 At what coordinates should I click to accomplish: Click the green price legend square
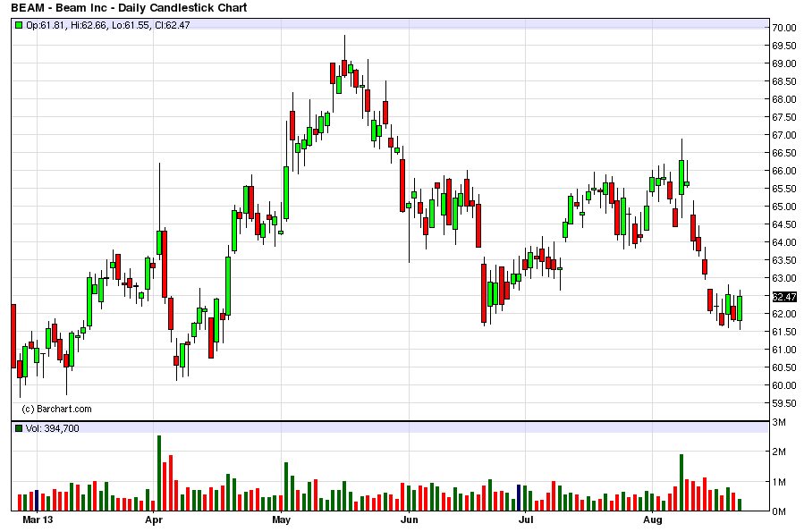[x=19, y=25]
